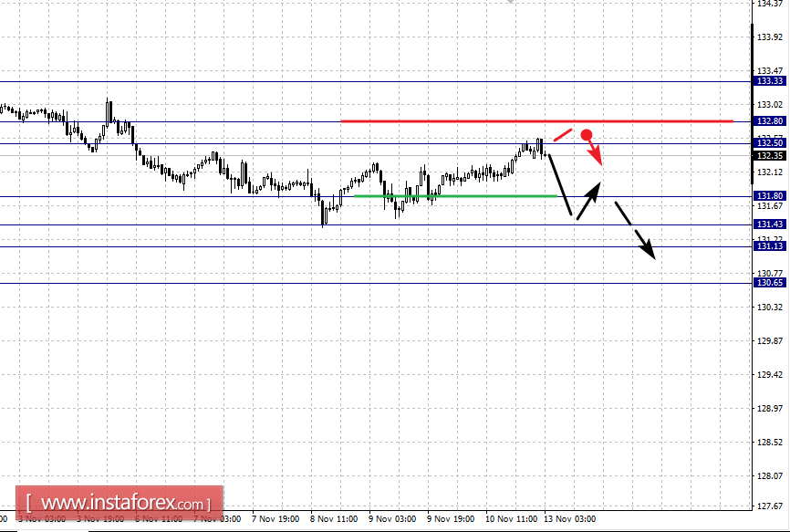This screenshot has height=532, width=790.
Task: Select the green support line at 131.80
Action: coord(455,196)
